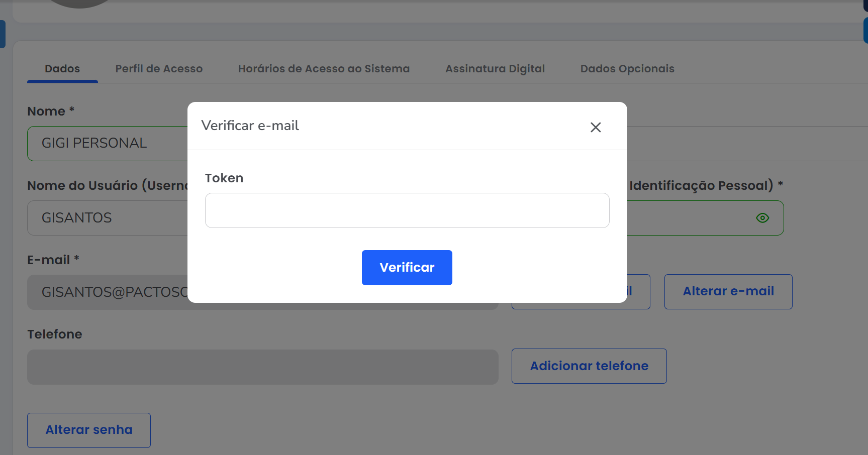The image size is (868, 455).
Task: Click the Token input field
Action: click(x=407, y=210)
